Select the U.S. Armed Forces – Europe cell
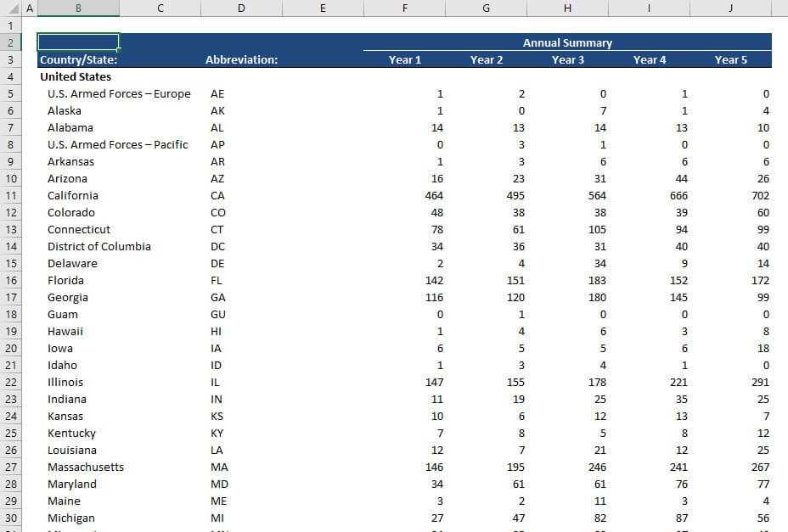This screenshot has width=788, height=532. click(x=117, y=93)
